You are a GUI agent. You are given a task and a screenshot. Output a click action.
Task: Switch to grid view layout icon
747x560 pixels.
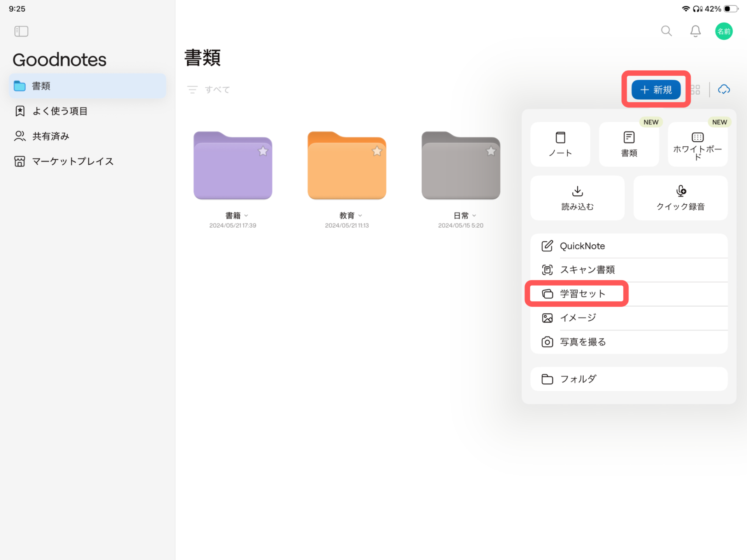coord(696,90)
